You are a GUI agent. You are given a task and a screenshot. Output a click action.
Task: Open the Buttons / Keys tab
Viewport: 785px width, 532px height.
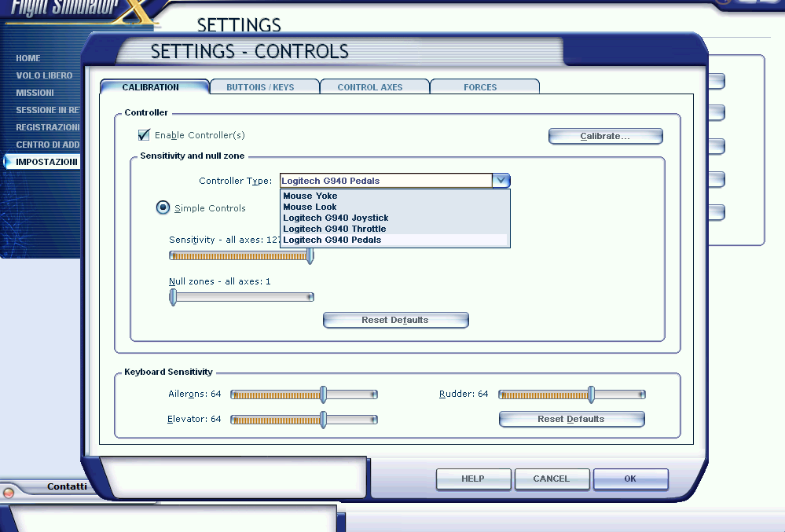264,86
